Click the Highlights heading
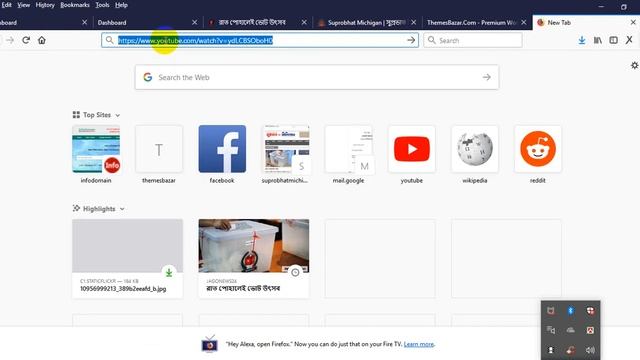The height and width of the screenshot is (360, 640). [99, 209]
